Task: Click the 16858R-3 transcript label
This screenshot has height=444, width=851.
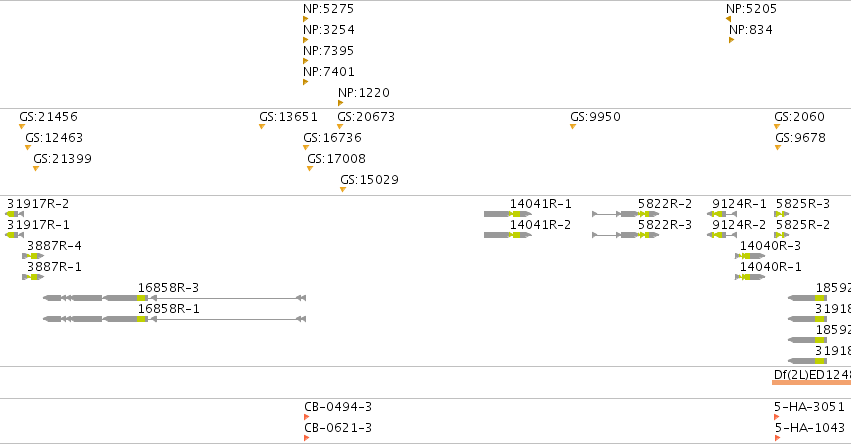Action: pyautogui.click(x=168, y=288)
